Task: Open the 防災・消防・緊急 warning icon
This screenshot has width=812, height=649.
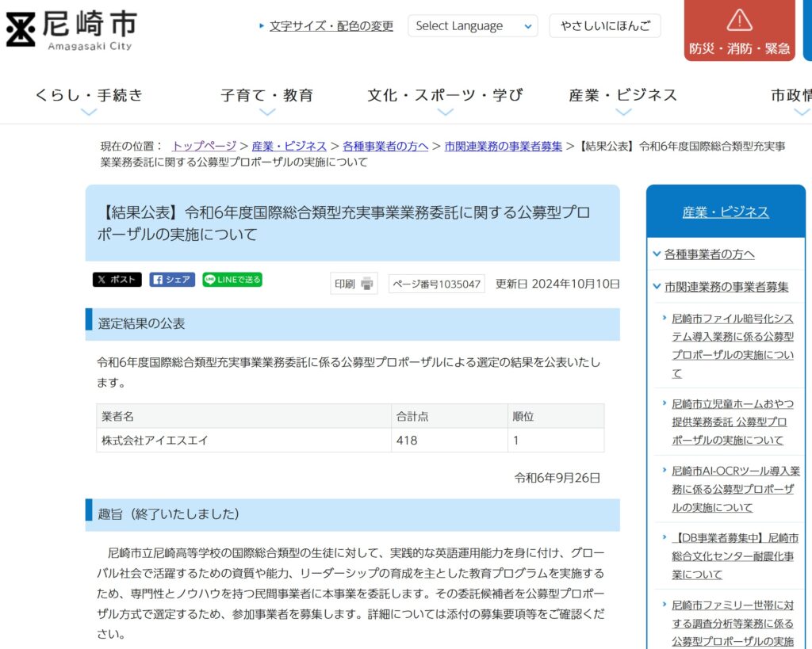Action: coord(739,21)
